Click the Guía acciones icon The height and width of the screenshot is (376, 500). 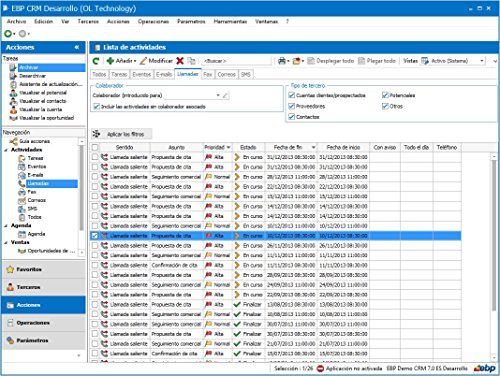(14, 141)
